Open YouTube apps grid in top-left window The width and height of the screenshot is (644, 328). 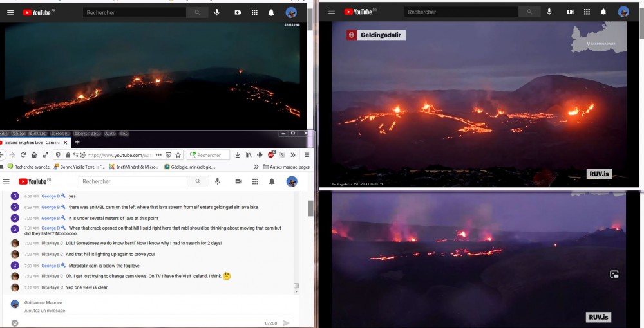click(254, 12)
